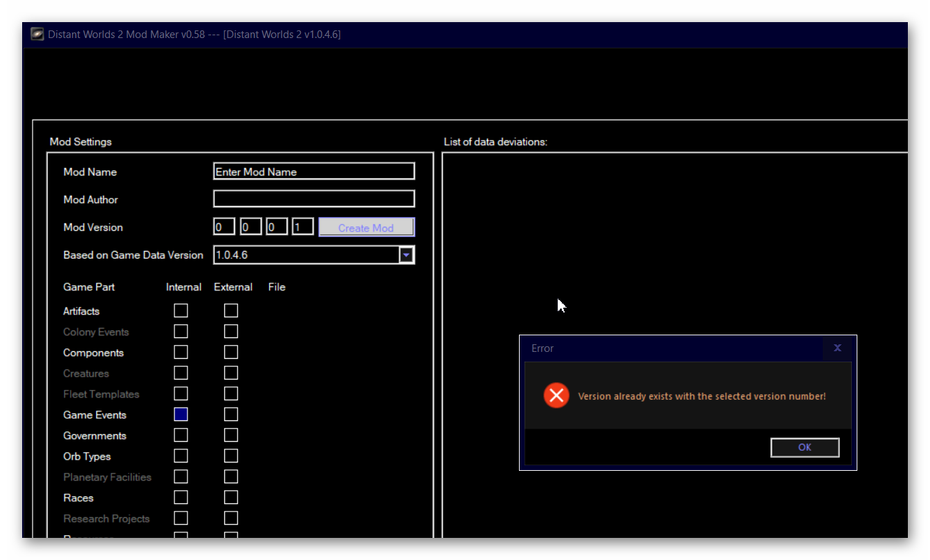Check External box for Governments
This screenshot has width=930, height=560.
231,435
